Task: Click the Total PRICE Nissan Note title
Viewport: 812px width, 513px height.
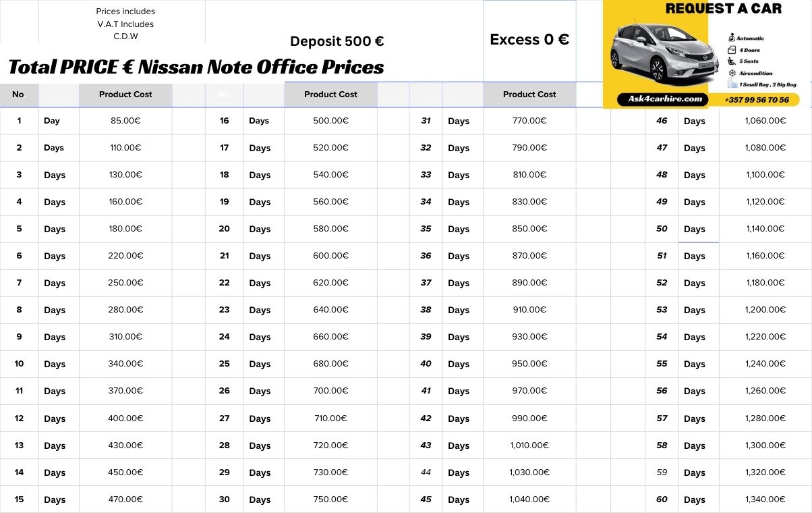Action: coord(196,67)
